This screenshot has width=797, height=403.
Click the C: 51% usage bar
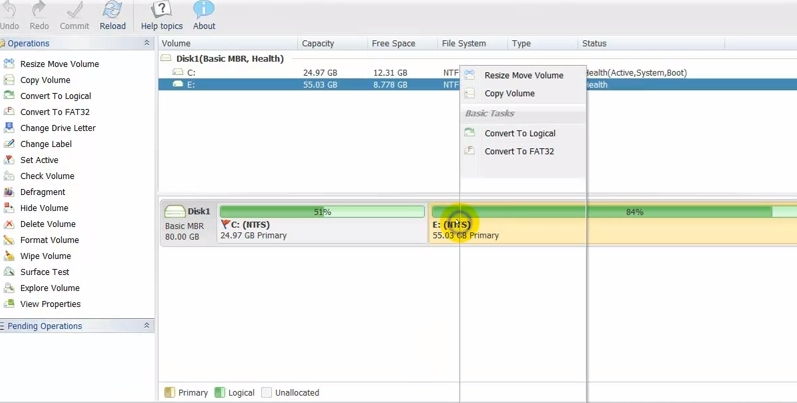[322, 212]
